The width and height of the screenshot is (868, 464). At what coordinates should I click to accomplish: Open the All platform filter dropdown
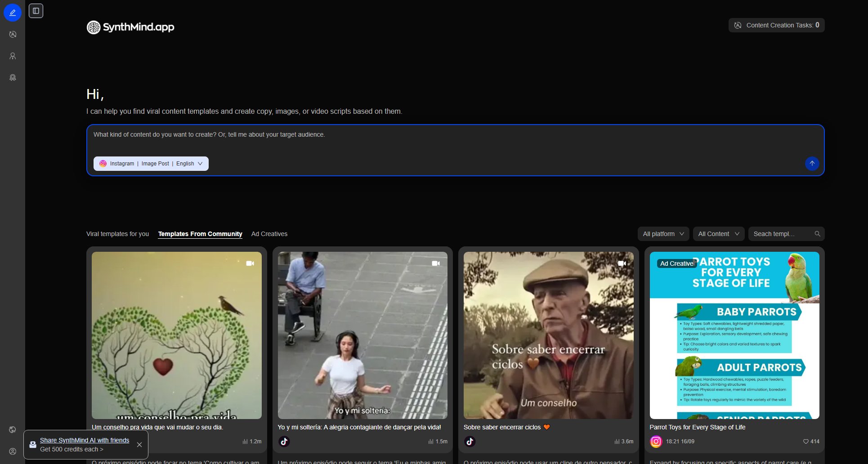click(663, 234)
